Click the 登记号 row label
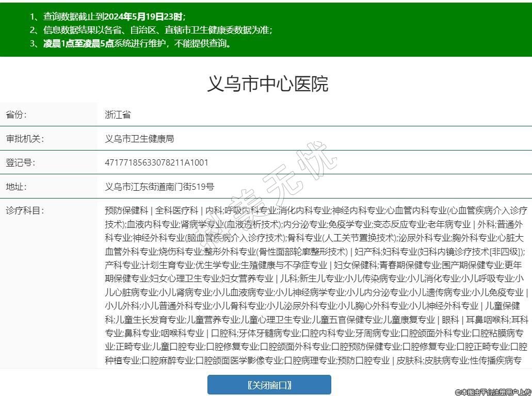The width and height of the screenshot is (532, 396). click(20, 162)
